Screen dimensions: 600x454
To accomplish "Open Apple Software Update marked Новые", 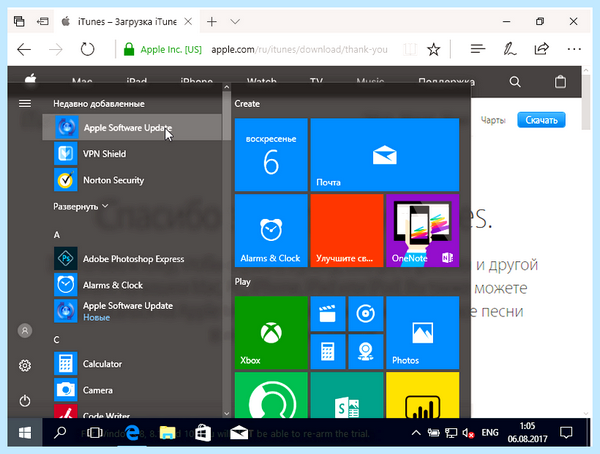I will pyautogui.click(x=132, y=311).
